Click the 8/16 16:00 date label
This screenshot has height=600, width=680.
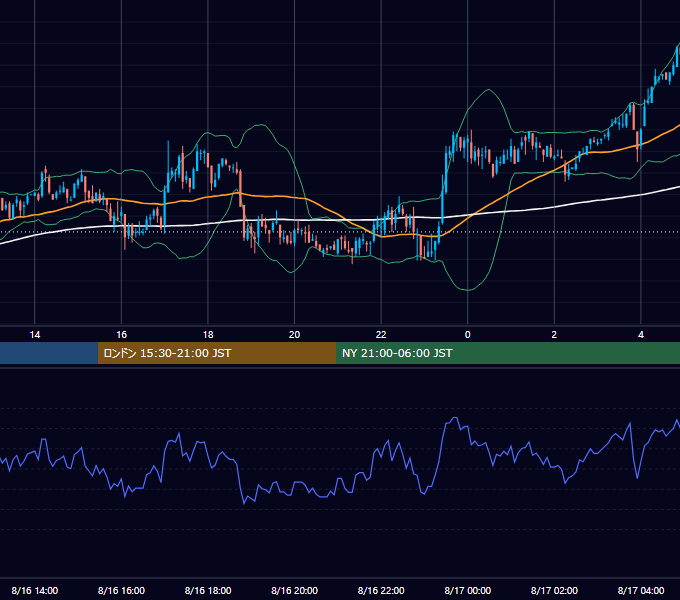coord(121,590)
